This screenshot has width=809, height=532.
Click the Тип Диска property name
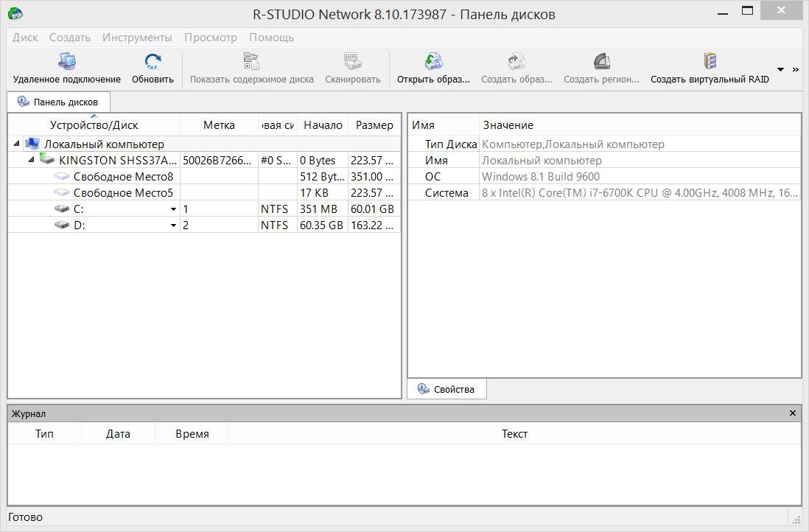pos(451,144)
